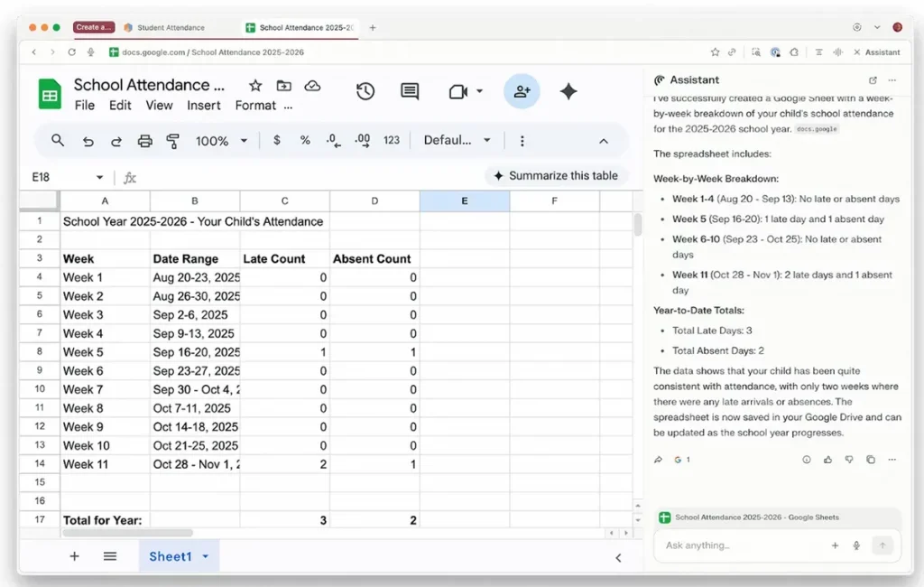Open the Gemini sparkle icon
Image resolution: width=924 pixels, height=587 pixels.
pyautogui.click(x=568, y=91)
